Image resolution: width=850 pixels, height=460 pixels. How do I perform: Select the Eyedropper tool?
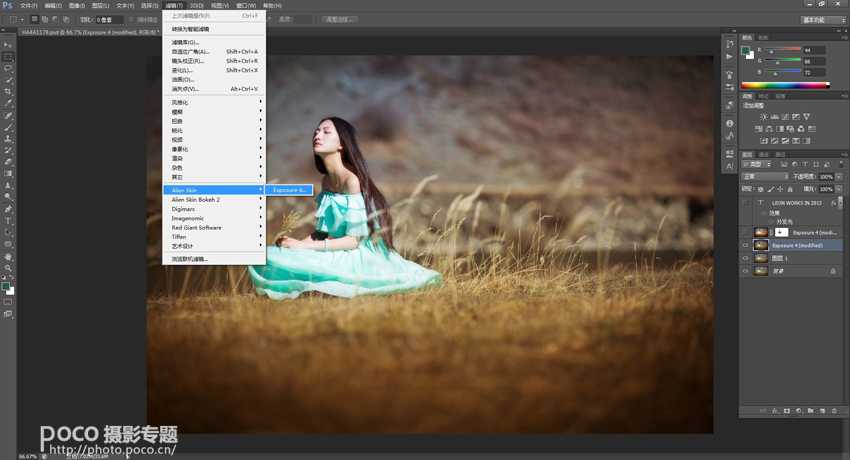pos(8,103)
